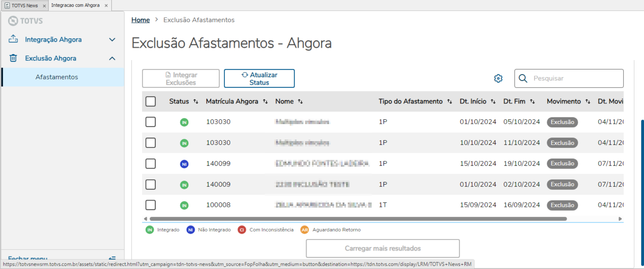Image resolution: width=644 pixels, height=269 pixels.
Task: Click matrícula 100008 in the table
Action: (x=218, y=205)
